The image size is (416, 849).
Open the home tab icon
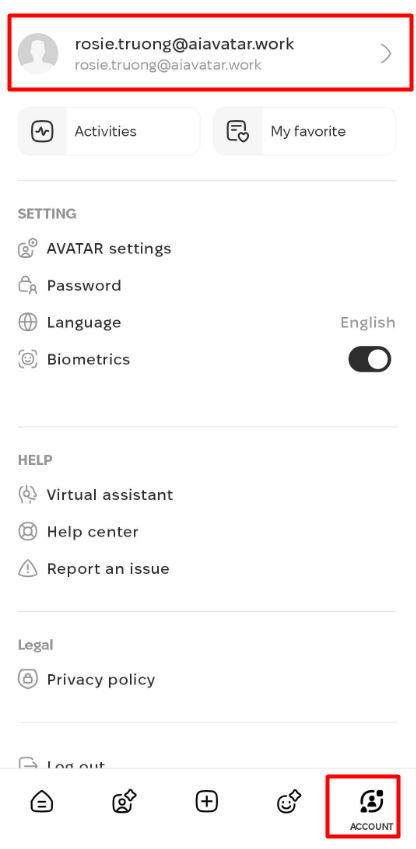(42, 801)
